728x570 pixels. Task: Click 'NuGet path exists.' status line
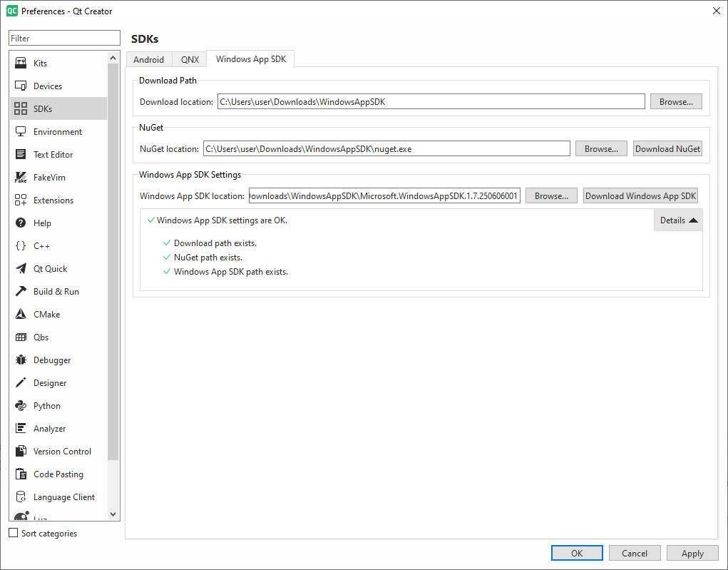pos(208,258)
